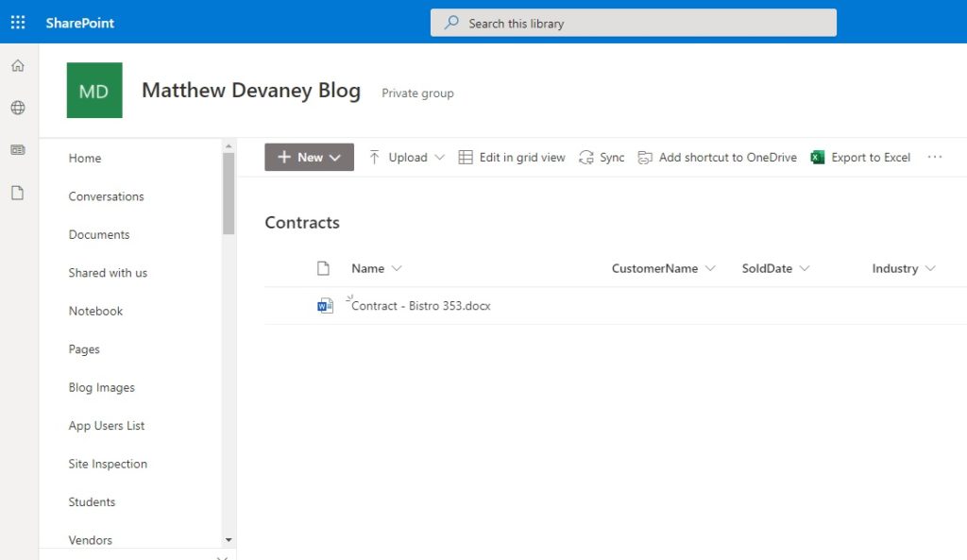Screen dimensions: 967x560
Task: Open the New dropdown menu
Action: pos(309,157)
